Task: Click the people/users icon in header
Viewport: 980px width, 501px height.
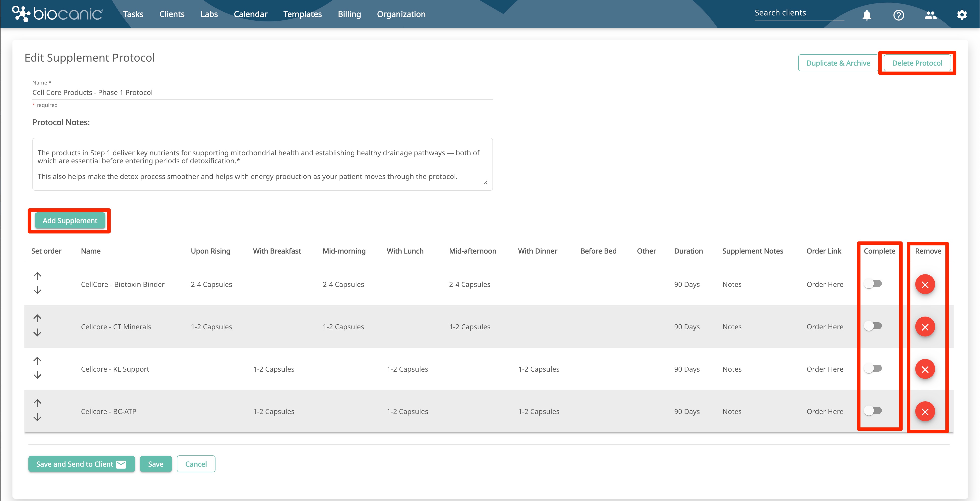Action: [930, 15]
